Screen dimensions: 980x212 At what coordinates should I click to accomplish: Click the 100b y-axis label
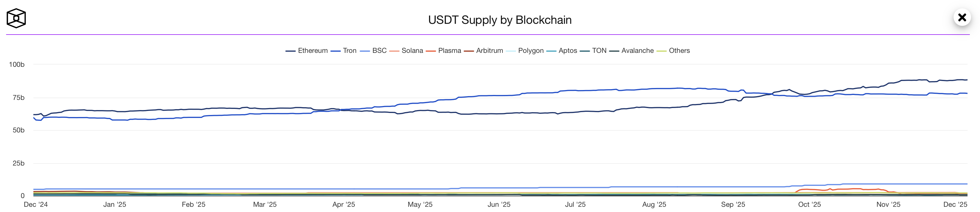coord(17,64)
